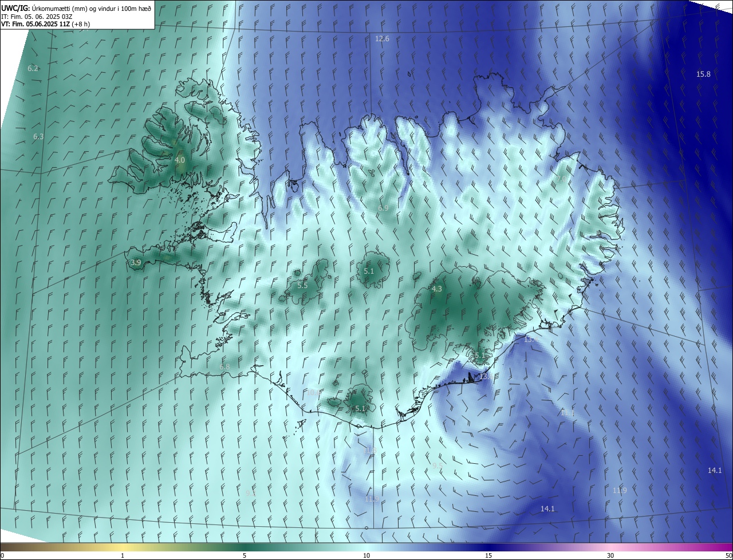Click the 4.0 value over the Westfjords
The height and width of the screenshot is (560, 733).
pos(180,160)
